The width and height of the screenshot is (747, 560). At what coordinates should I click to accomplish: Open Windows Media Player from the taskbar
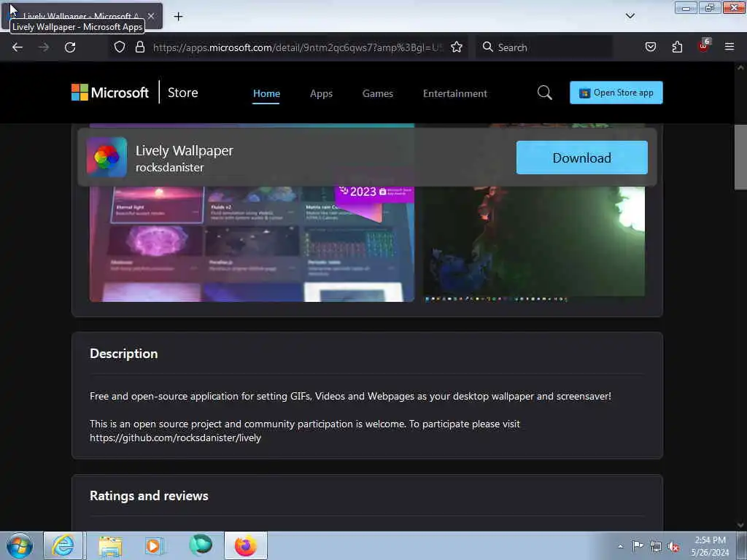tap(153, 545)
